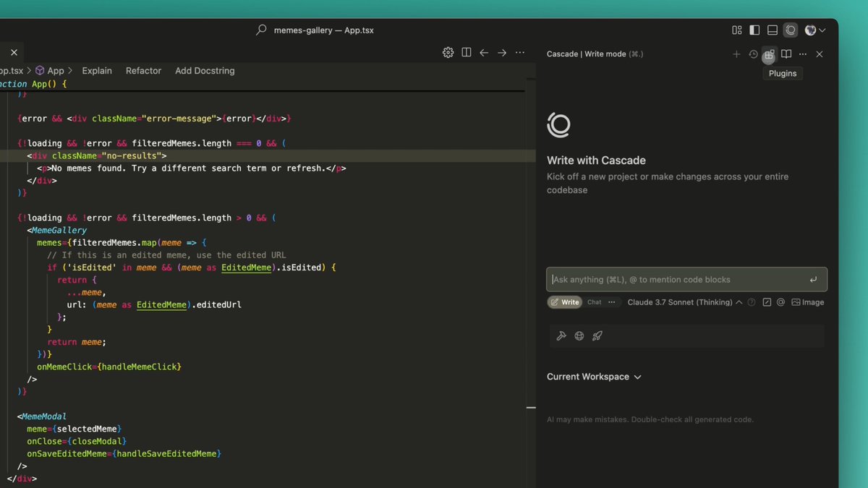The width and height of the screenshot is (868, 488).
Task: Click the @ mention icon
Action: [780, 302]
